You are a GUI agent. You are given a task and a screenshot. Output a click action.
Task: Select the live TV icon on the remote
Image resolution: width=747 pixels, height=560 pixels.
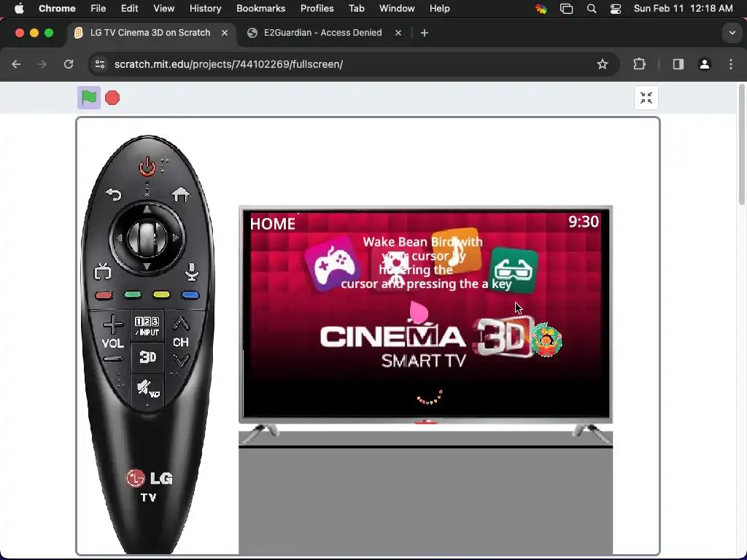tap(102, 271)
